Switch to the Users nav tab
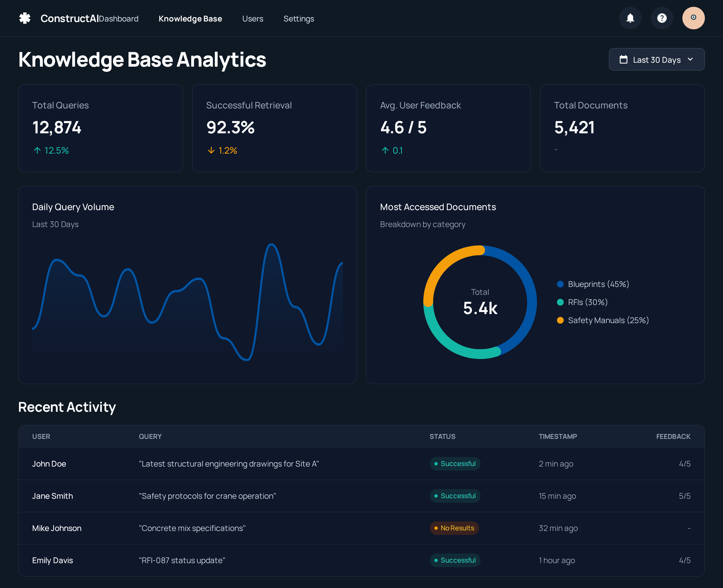The image size is (723, 588). (253, 19)
